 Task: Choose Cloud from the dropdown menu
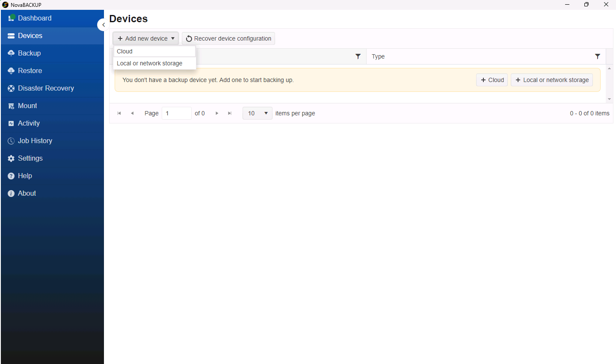point(154,51)
